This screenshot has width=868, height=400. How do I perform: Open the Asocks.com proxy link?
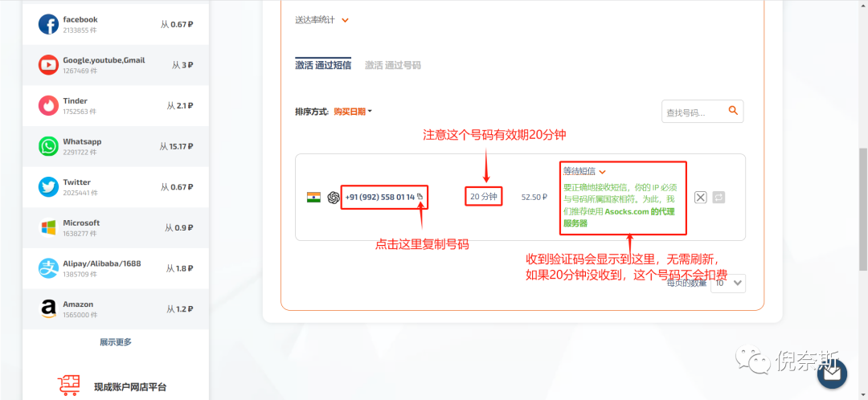click(x=627, y=211)
